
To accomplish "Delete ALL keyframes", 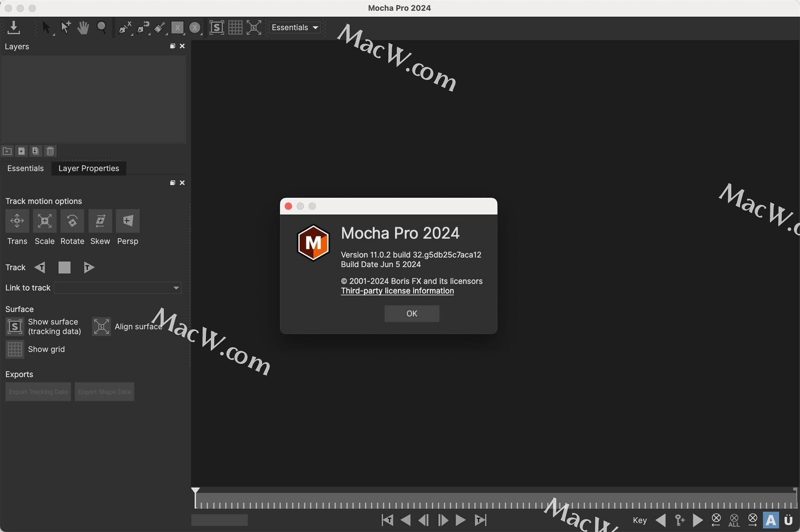I will 734,520.
